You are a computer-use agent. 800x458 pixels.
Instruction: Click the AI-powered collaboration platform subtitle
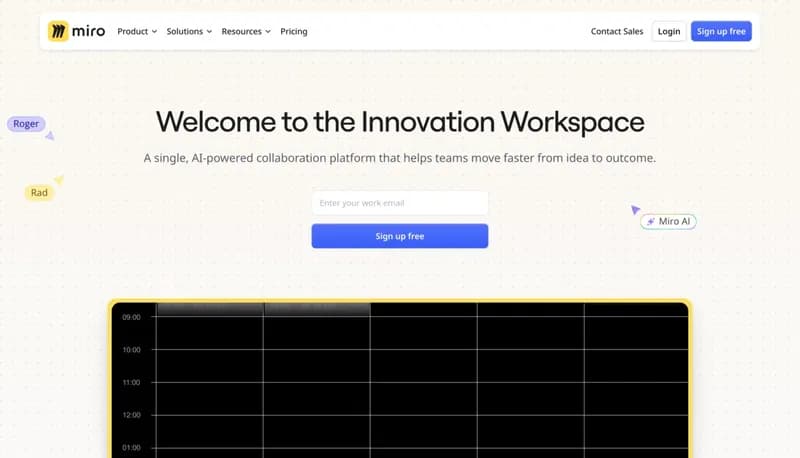[x=399, y=158]
